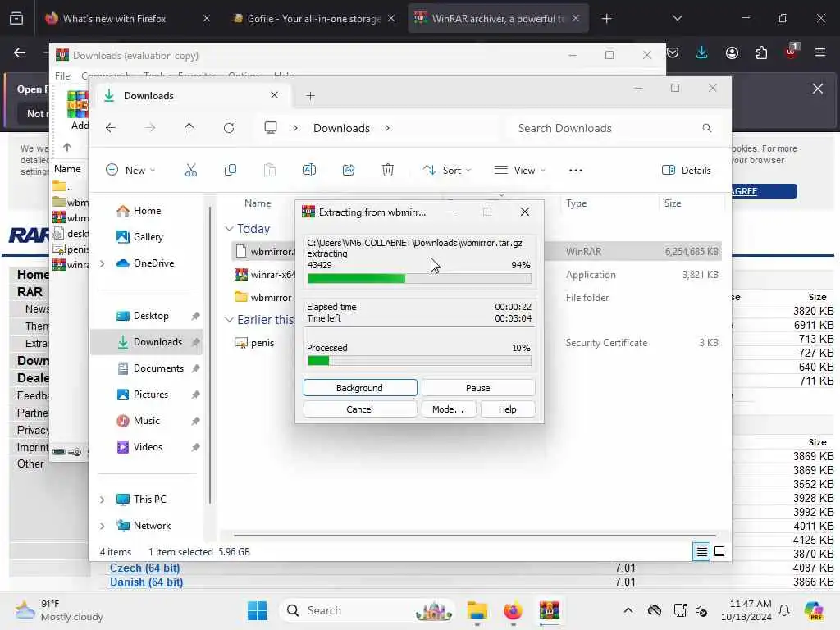Show hidden system tray icons

[x=628, y=610]
